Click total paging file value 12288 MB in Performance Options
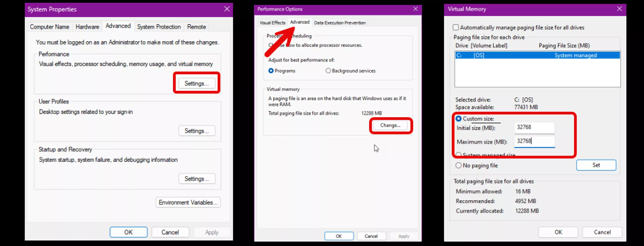Screen dimensions: 644x246 coord(372,113)
